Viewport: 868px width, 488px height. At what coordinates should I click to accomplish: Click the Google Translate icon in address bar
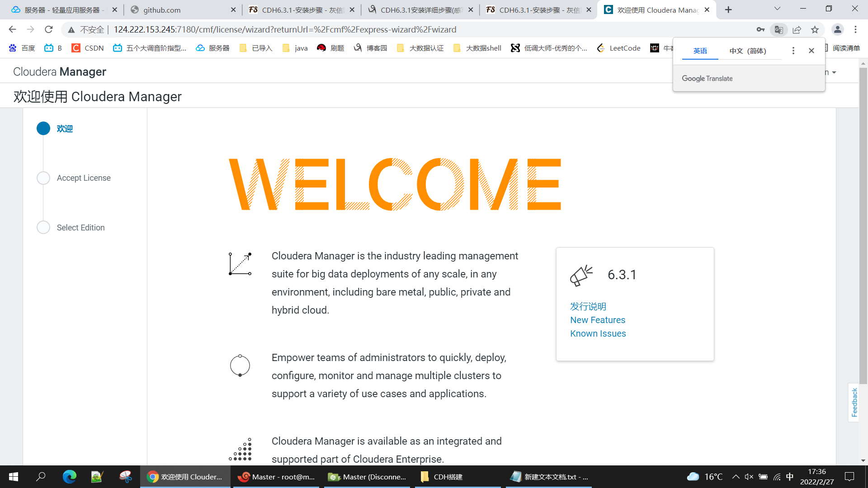(778, 30)
